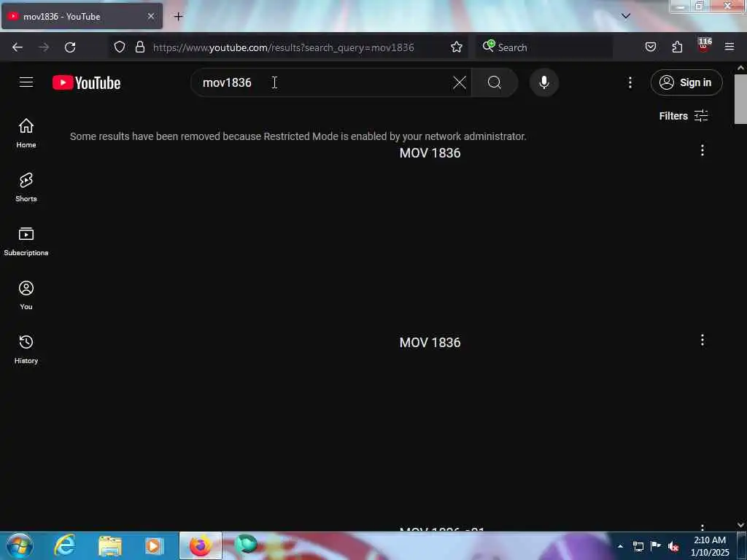Click the shield tracking protection icon
Screen dimensions: 747x560
[x=120, y=47]
